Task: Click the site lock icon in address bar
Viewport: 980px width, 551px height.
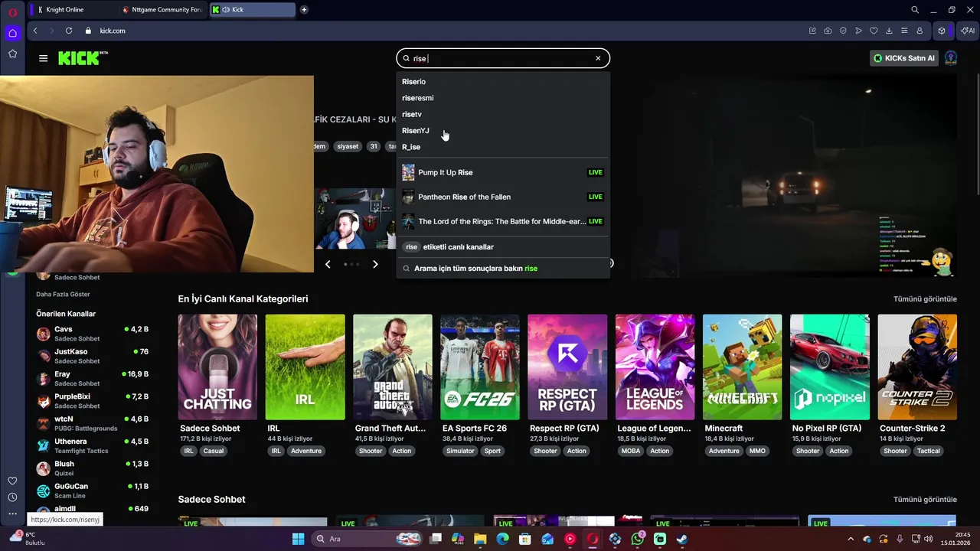Action: coord(88,31)
